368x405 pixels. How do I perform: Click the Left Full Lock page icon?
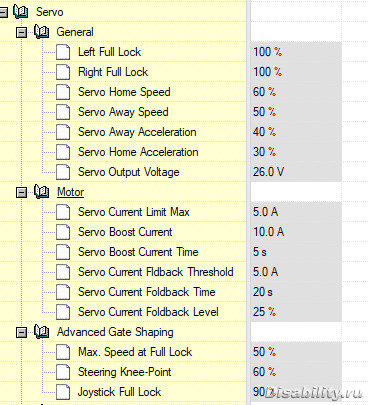point(63,52)
